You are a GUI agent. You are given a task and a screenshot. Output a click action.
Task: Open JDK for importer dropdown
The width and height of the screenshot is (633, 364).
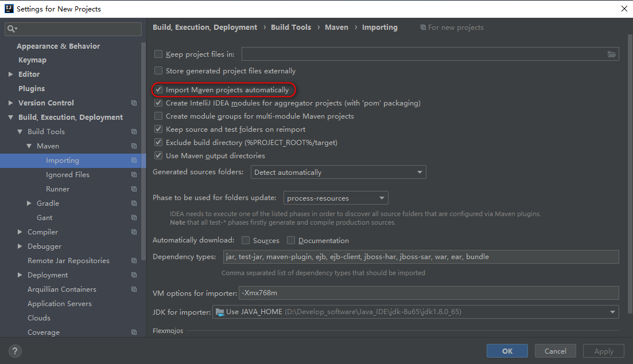click(415, 312)
